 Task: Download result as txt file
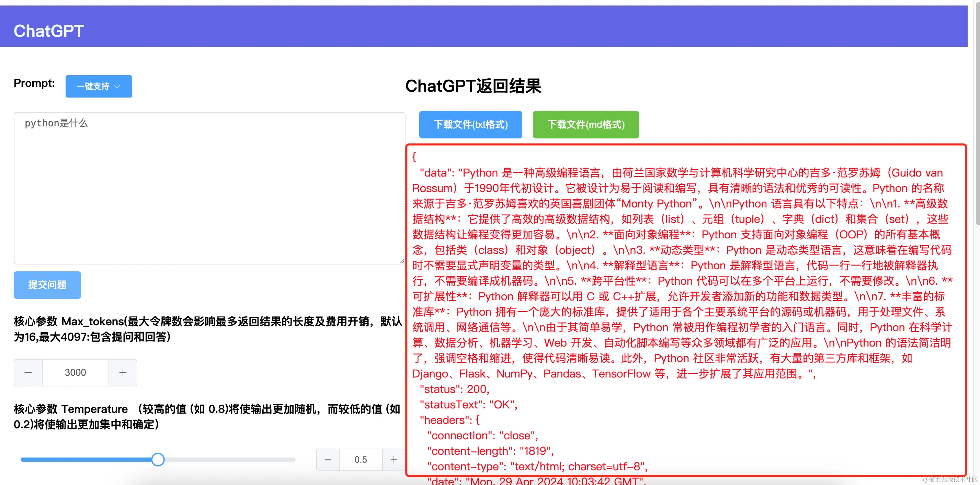pyautogui.click(x=470, y=124)
